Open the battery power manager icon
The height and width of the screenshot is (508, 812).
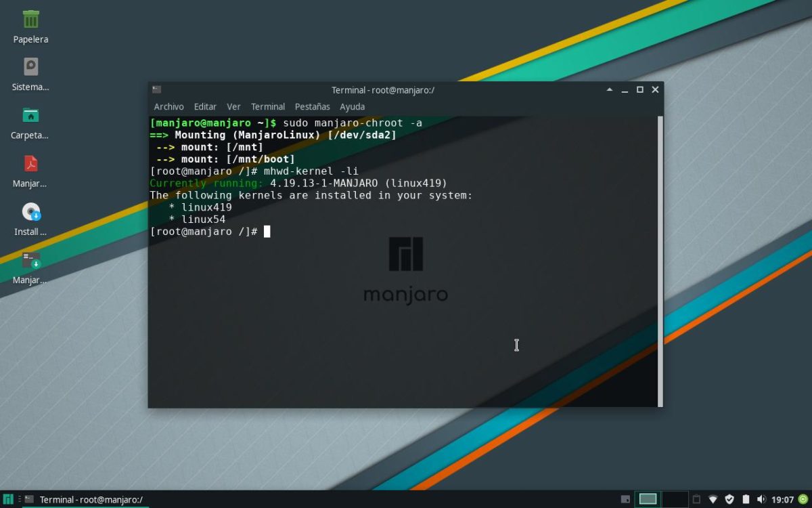(x=746, y=499)
